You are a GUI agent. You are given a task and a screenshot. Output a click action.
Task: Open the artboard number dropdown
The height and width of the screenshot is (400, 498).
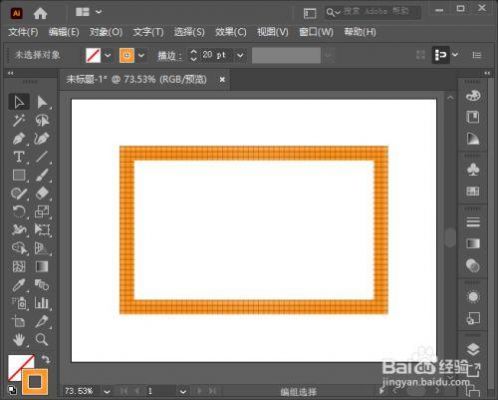(x=183, y=391)
